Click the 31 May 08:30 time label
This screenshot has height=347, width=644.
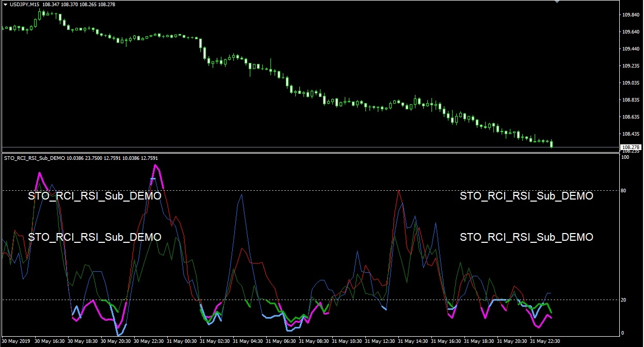315,341
